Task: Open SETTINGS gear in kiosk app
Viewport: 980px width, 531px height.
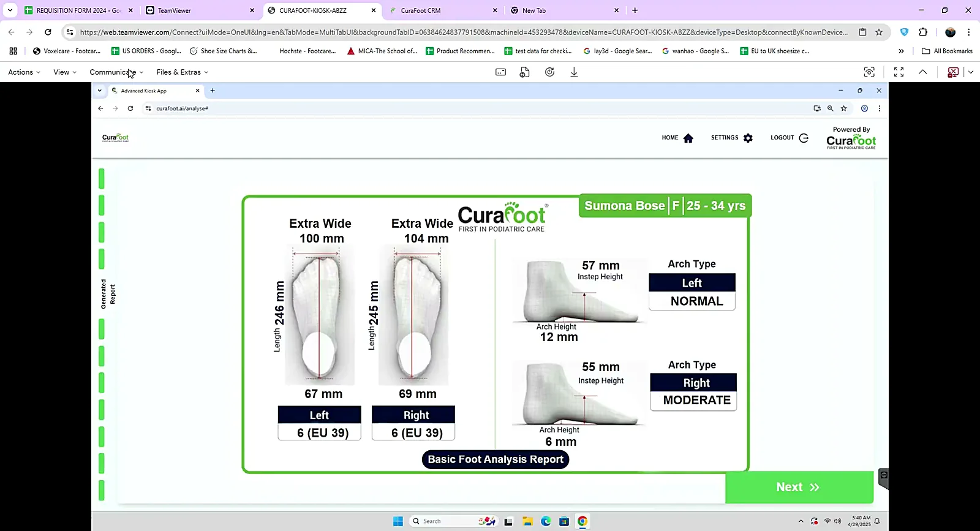Action: tap(732, 138)
